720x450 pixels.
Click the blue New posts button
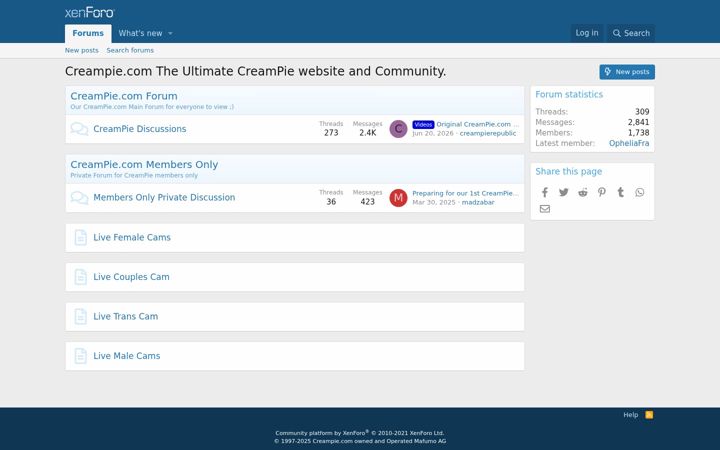(627, 72)
